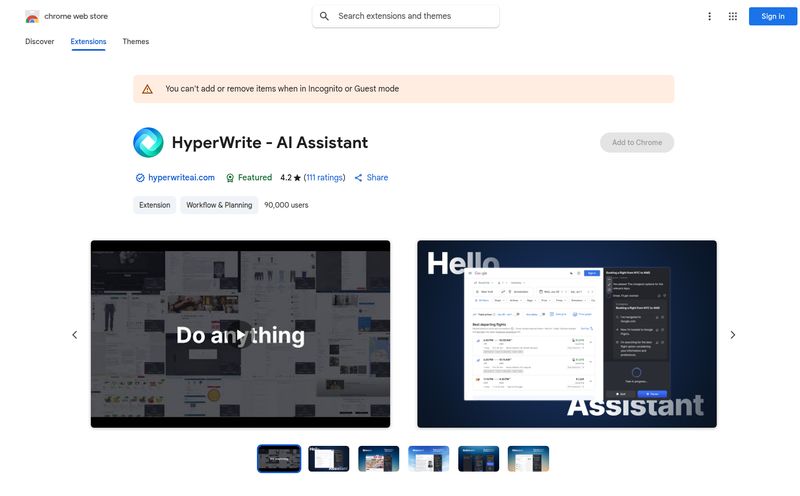Viewport: 800px width, 496px height.
Task: Click the Extension category chip
Action: (x=155, y=205)
